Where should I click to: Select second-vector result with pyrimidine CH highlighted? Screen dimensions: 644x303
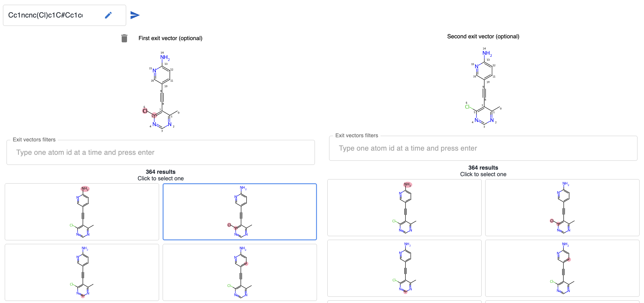click(x=405, y=268)
